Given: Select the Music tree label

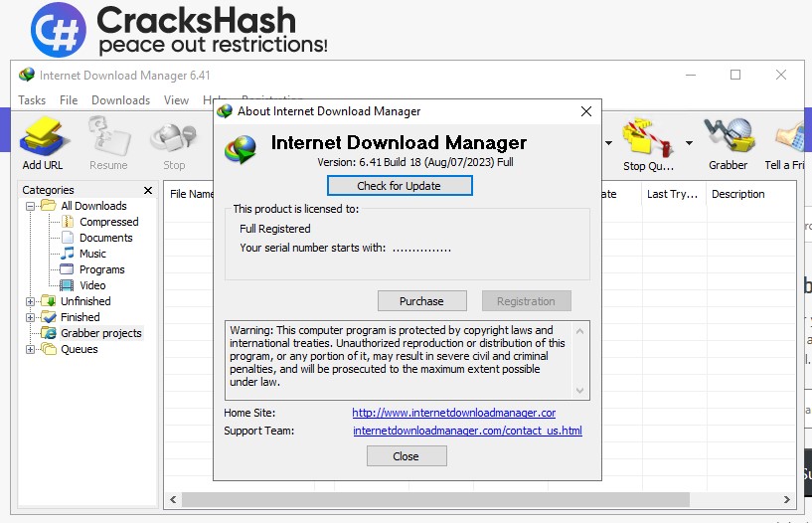Looking at the screenshot, I should click(x=92, y=254).
